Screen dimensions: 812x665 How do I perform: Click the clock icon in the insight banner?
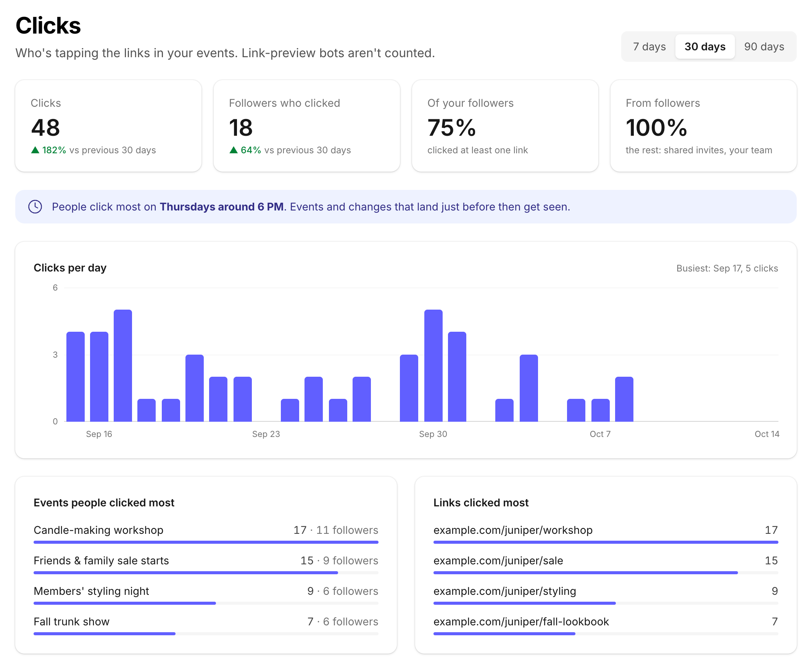click(x=35, y=207)
